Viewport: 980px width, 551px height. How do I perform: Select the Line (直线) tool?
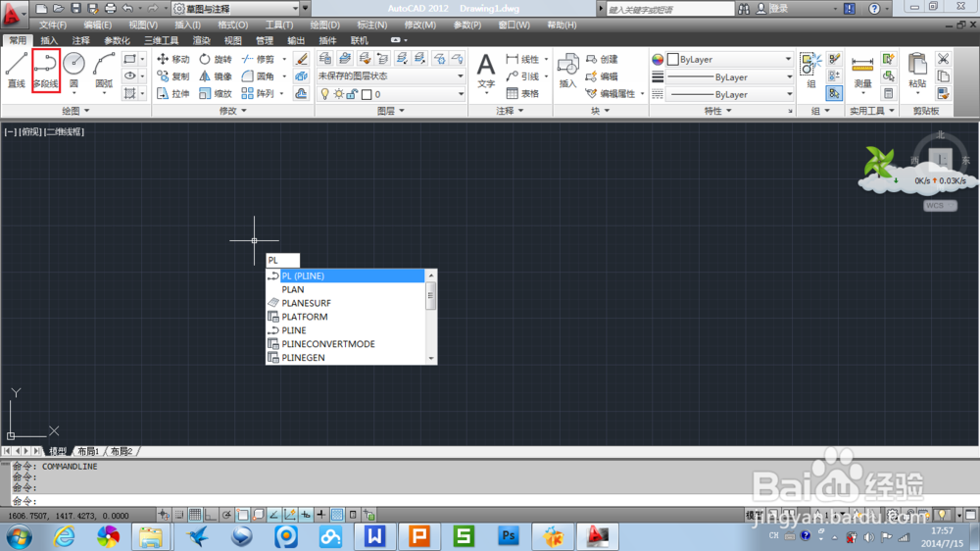point(17,70)
